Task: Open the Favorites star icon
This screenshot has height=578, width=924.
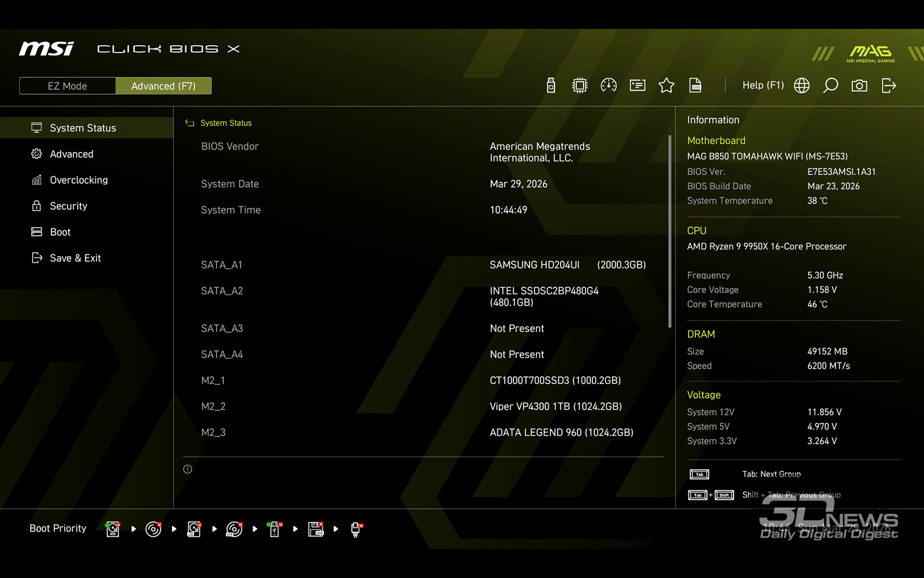Action: pos(666,86)
